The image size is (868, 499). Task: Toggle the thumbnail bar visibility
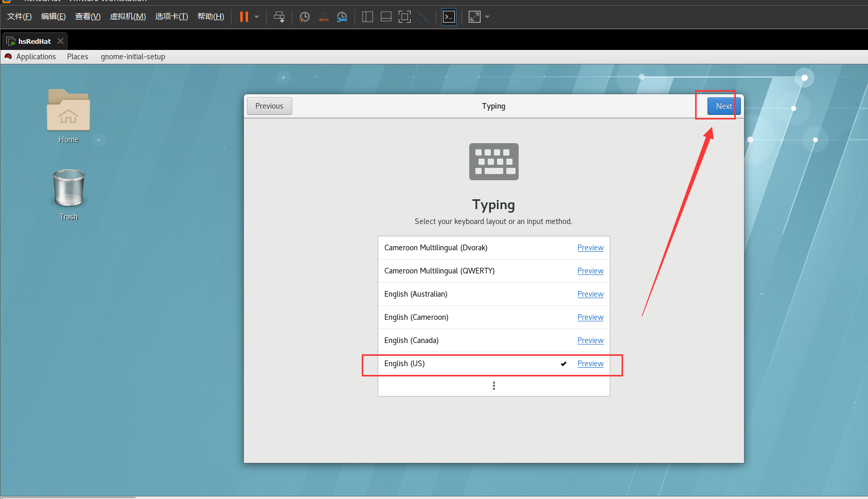tap(386, 16)
